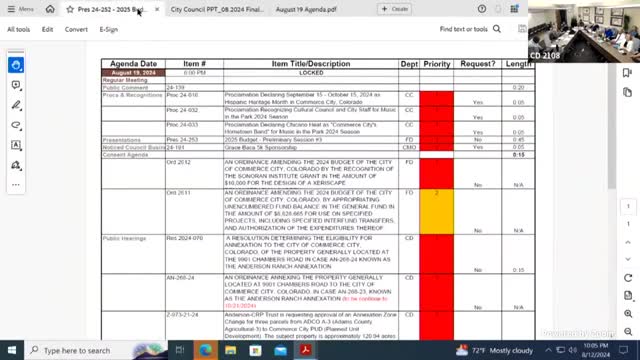The width and height of the screenshot is (640, 360).
Task: Open the bookmarks panel icon
Action: (628, 73)
